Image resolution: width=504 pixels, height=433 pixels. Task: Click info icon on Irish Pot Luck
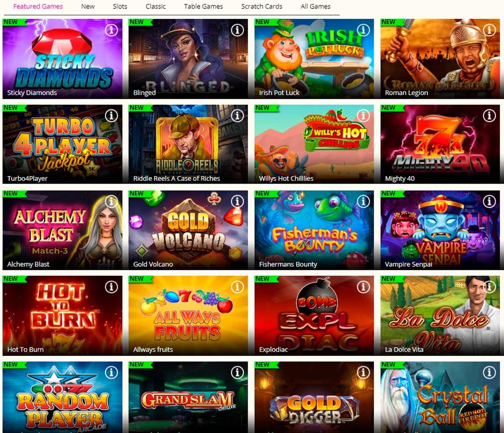tap(363, 30)
